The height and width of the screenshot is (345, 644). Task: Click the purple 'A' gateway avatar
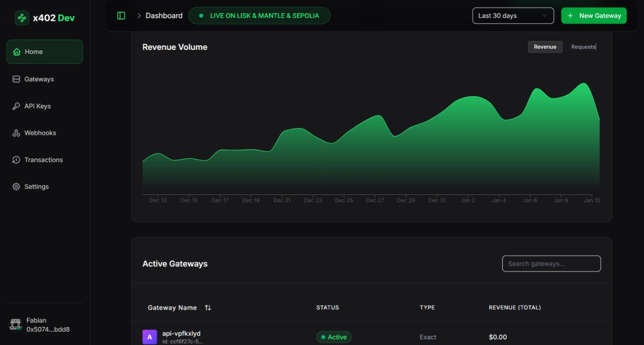click(x=149, y=337)
